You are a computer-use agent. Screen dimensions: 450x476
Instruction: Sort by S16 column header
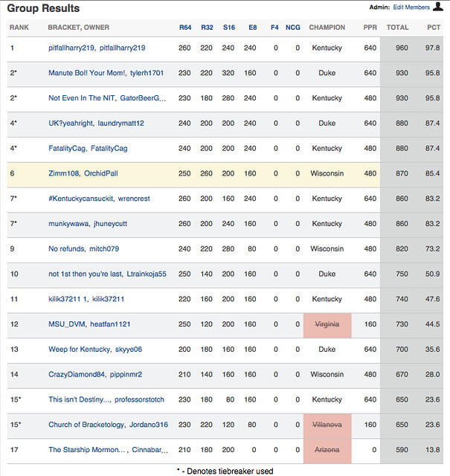[x=228, y=28]
